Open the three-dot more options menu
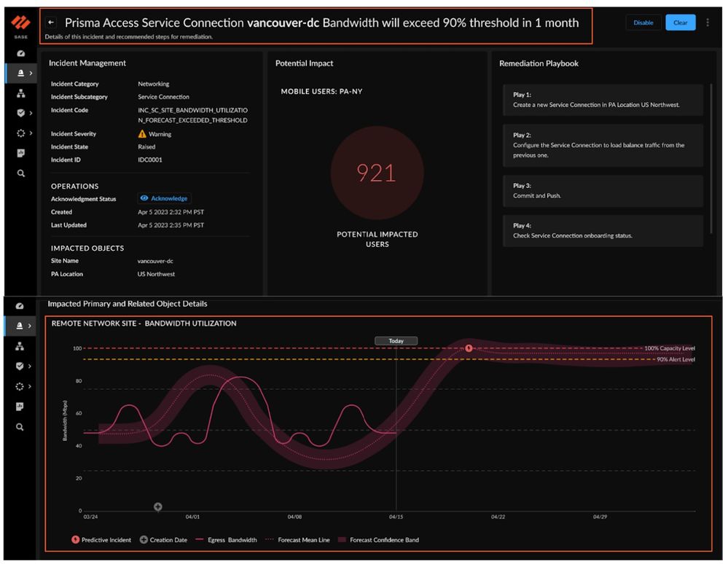Screen dimensions: 728x564 708,23
